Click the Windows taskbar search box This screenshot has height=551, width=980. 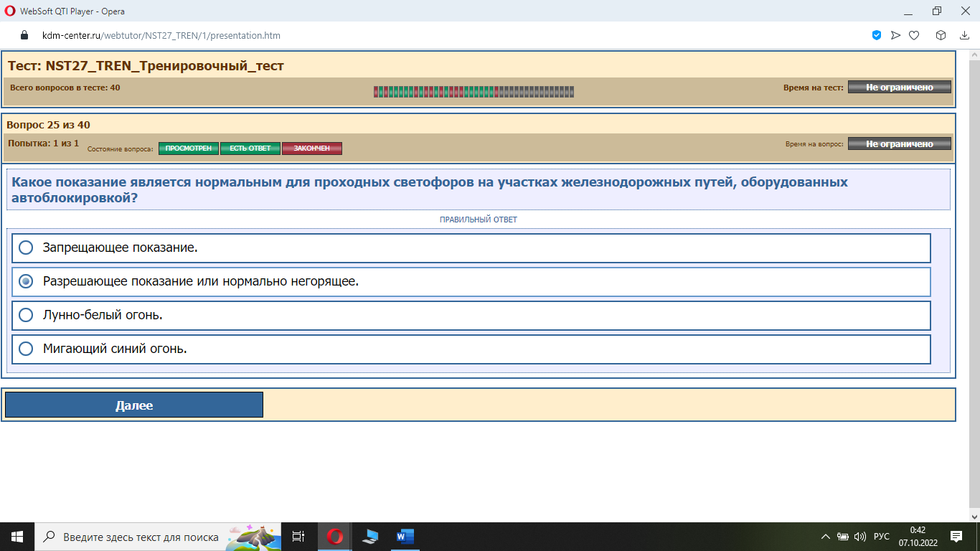158,537
